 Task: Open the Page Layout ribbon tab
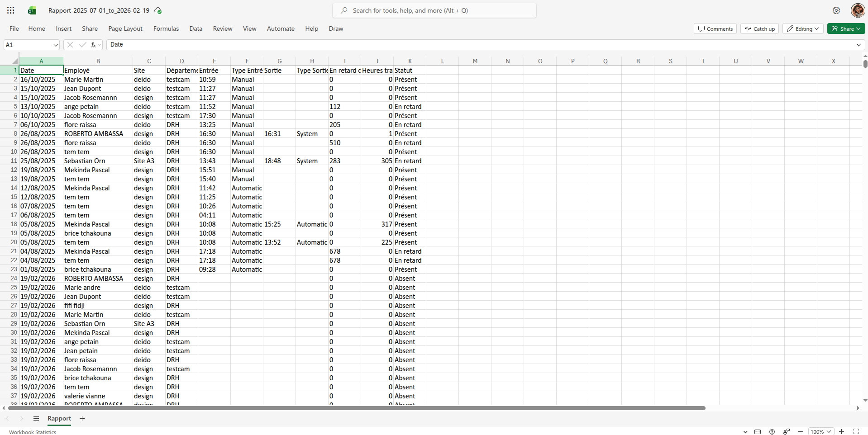125,28
